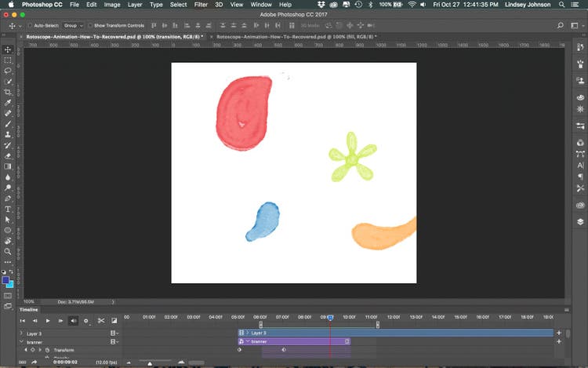Click the search magnifier in options bar
588x368 pixels.
click(561, 26)
